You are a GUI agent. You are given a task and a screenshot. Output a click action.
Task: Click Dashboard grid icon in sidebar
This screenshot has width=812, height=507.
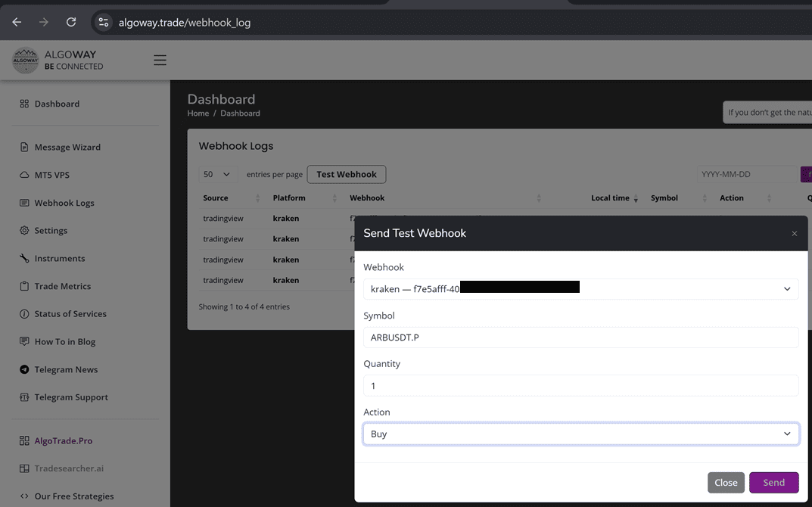coord(24,104)
